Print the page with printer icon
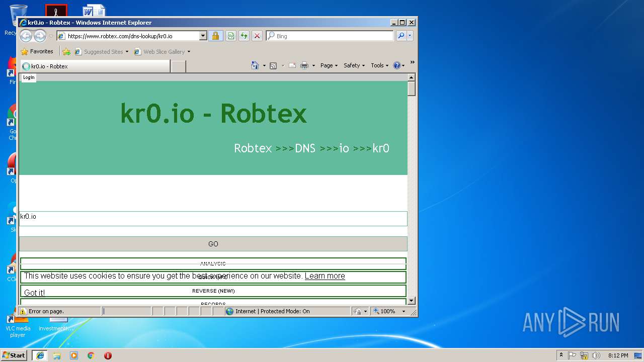The height and width of the screenshot is (362, 644). tap(304, 65)
